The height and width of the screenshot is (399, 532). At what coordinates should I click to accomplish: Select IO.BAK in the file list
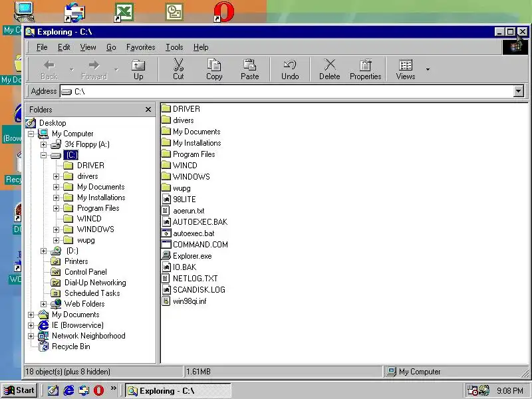point(179,267)
